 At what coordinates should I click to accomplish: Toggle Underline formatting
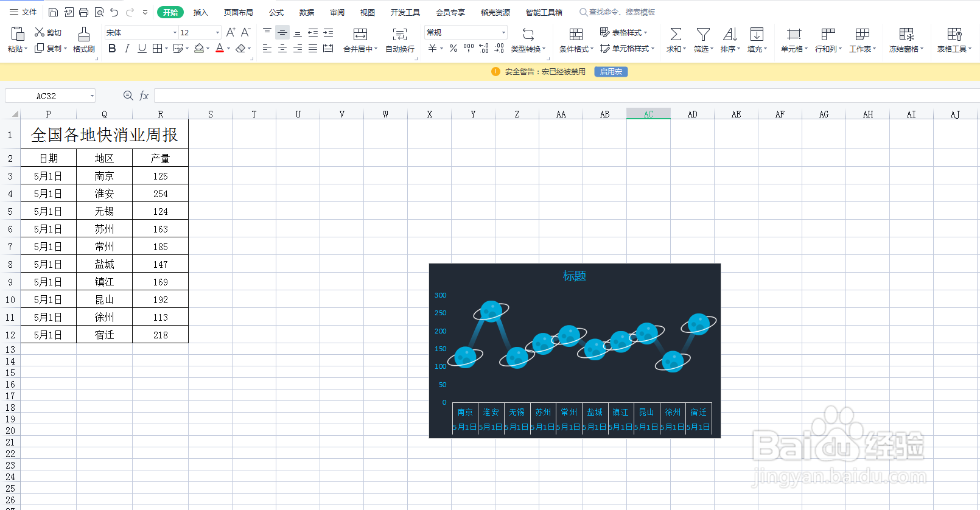[142, 48]
